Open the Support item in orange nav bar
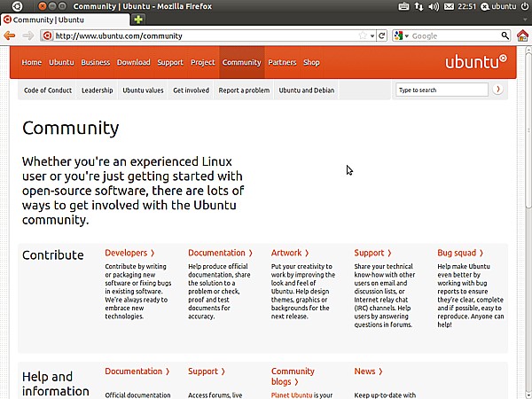532x399 pixels. (170, 62)
